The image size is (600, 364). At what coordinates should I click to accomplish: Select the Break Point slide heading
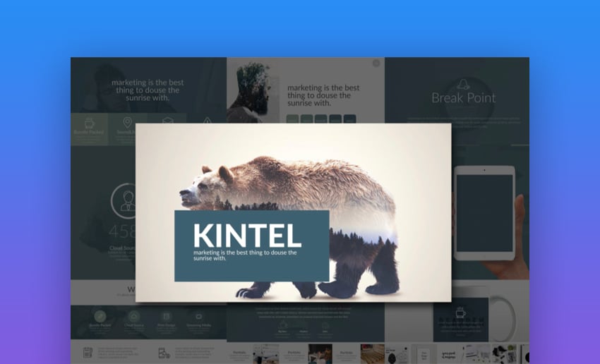[463, 98]
